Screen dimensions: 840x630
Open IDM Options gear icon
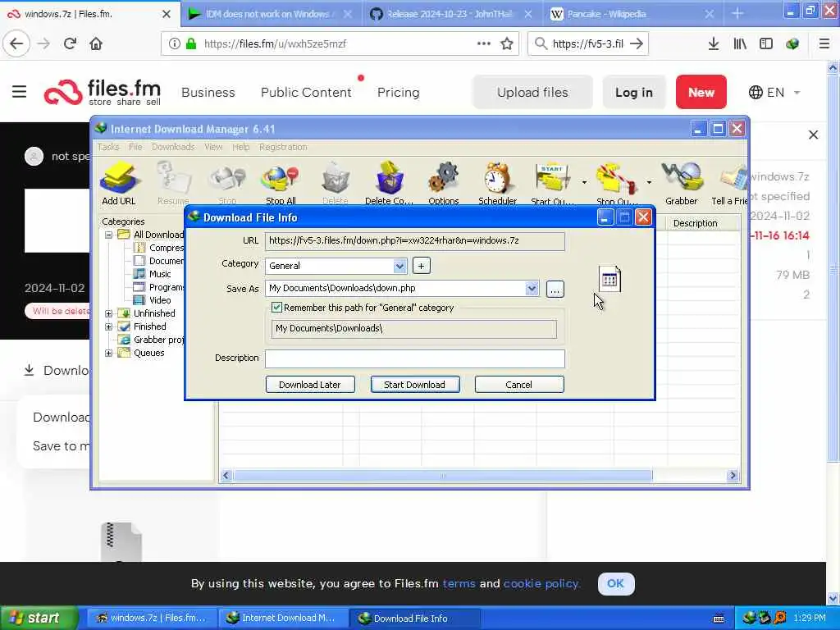tap(444, 184)
